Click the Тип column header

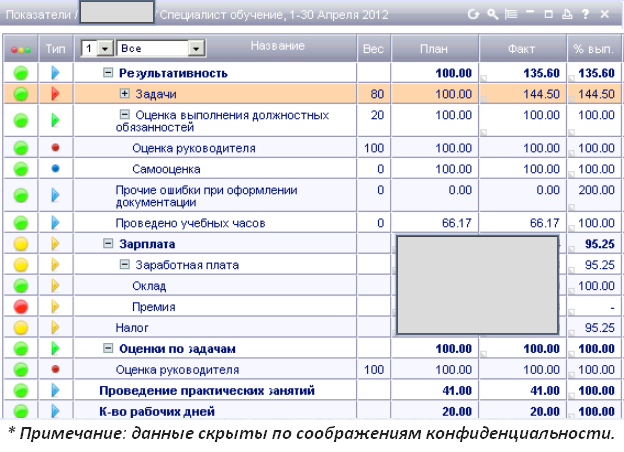click(x=55, y=49)
